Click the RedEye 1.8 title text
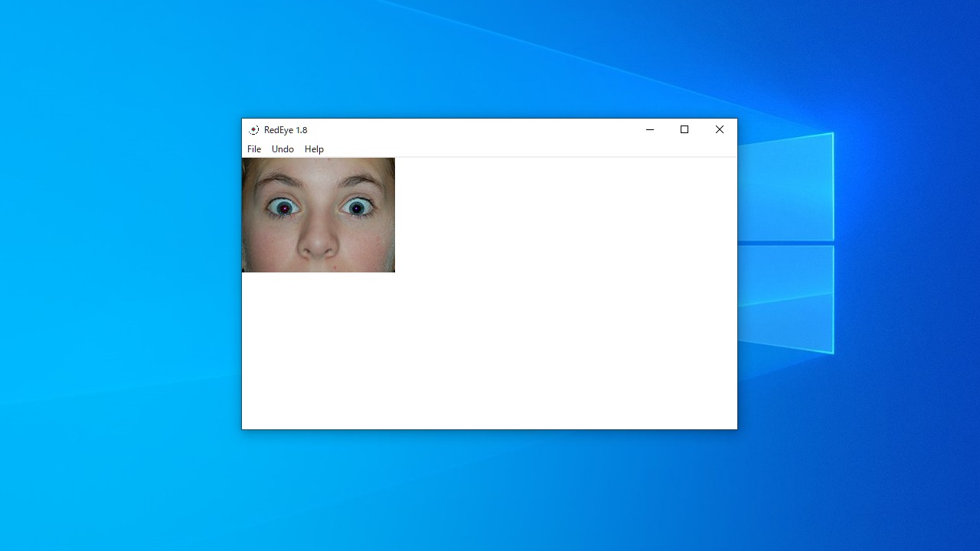 [286, 130]
